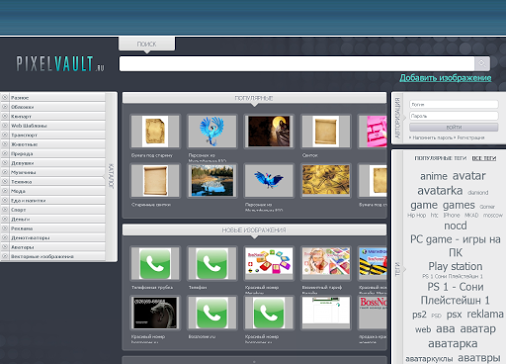Select the ПОИСК tab above search bar
The width and height of the screenshot is (506, 364).
pyautogui.click(x=147, y=44)
